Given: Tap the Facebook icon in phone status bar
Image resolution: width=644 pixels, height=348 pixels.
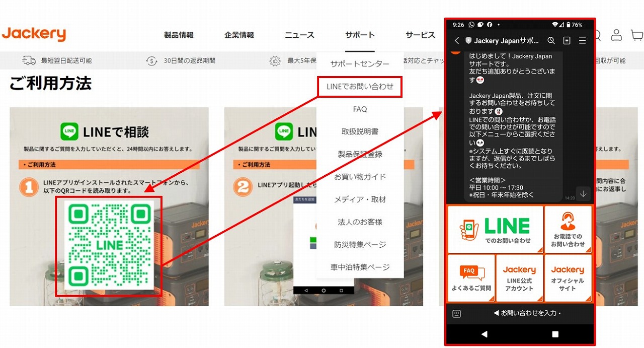Looking at the screenshot, I should (490, 25).
